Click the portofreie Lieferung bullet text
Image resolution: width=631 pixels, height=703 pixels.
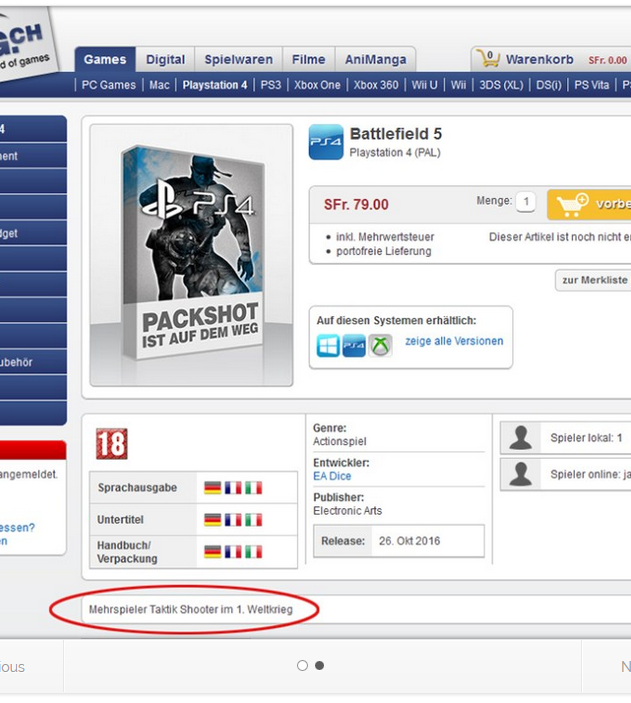click(384, 251)
